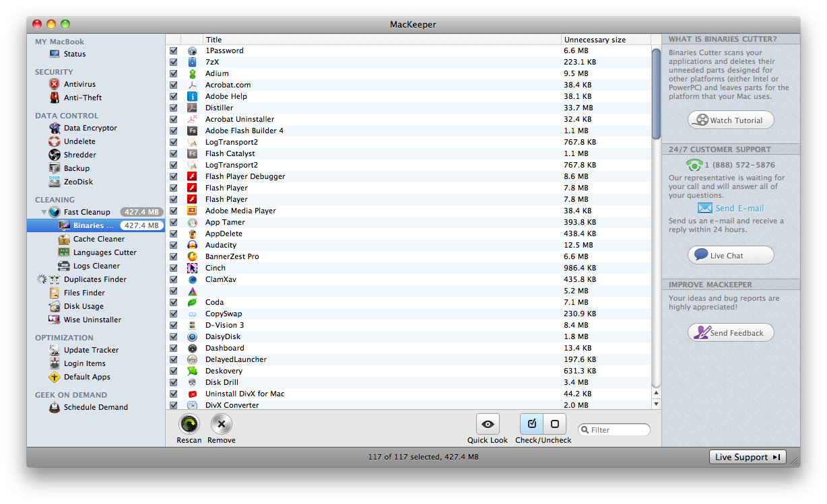Click the scrollbar down arrow
This screenshot has width=827, height=504.
coord(656,404)
